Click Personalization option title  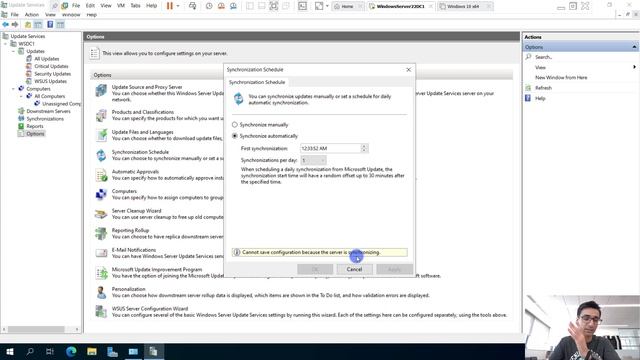point(129,289)
